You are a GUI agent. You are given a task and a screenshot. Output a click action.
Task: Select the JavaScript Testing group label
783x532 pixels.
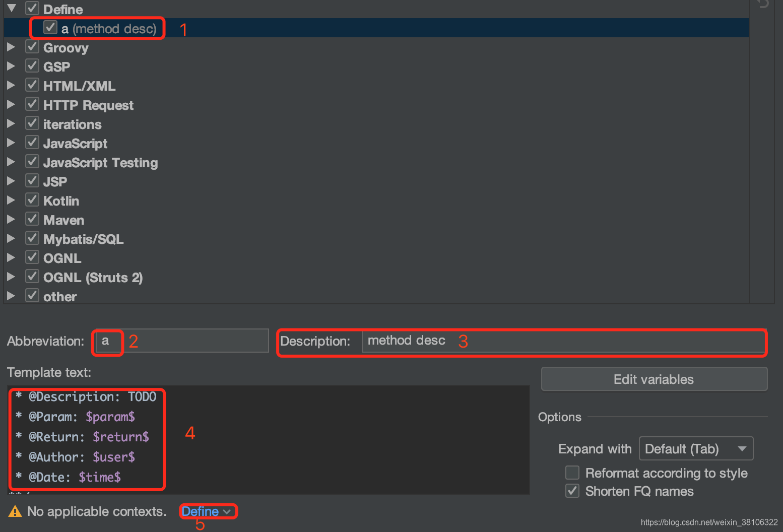(x=101, y=163)
